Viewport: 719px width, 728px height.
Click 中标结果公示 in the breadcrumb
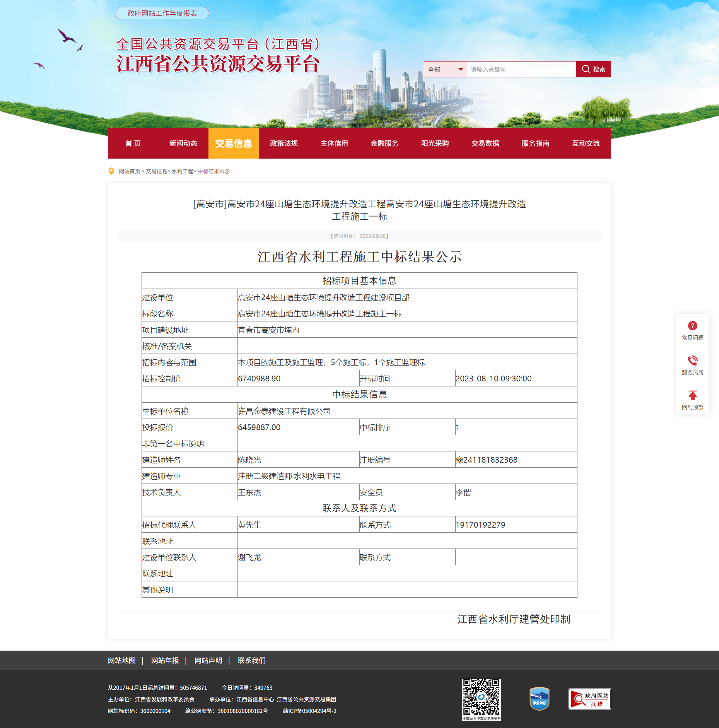coord(213,171)
